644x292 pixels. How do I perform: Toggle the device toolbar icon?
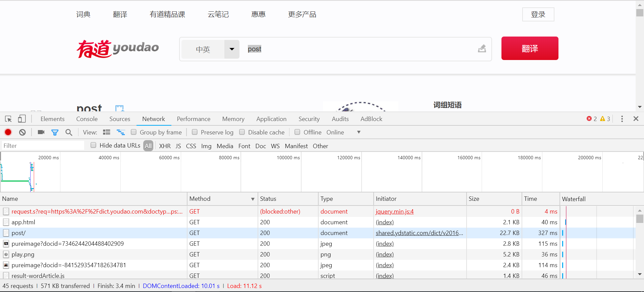pyautogui.click(x=22, y=119)
